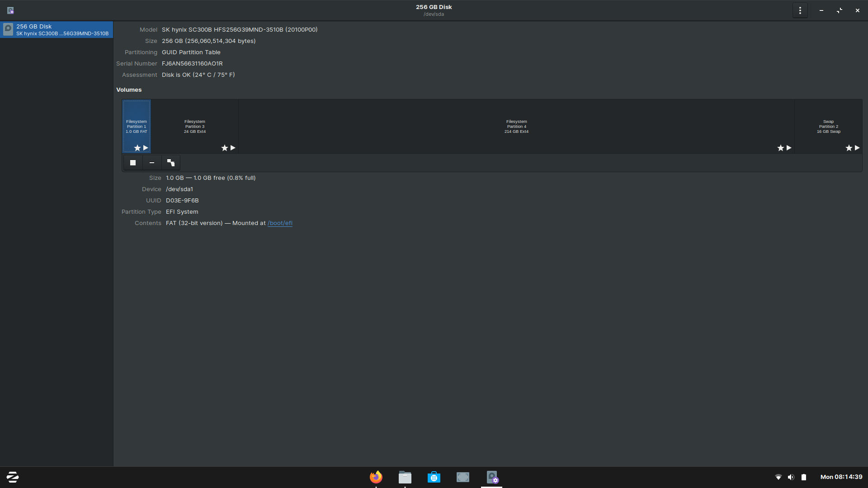Delete selected partition using minus button
The width and height of the screenshot is (868, 488).
point(152,163)
